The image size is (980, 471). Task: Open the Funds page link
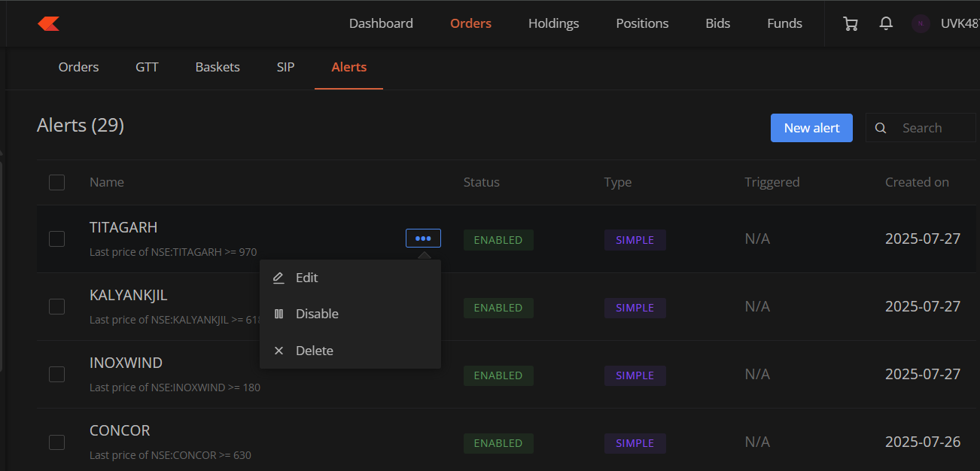click(784, 23)
